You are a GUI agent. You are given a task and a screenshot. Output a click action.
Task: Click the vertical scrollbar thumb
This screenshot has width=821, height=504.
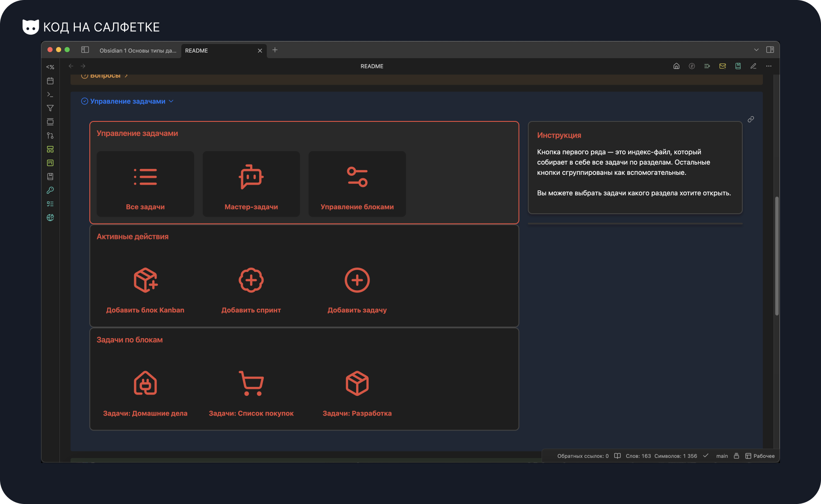coord(777,256)
